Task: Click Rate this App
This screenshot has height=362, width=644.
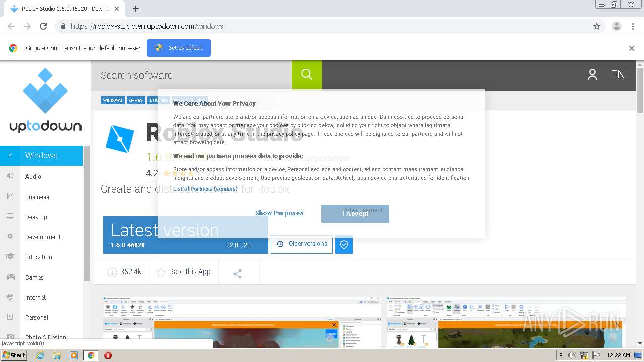Action: tap(184, 272)
